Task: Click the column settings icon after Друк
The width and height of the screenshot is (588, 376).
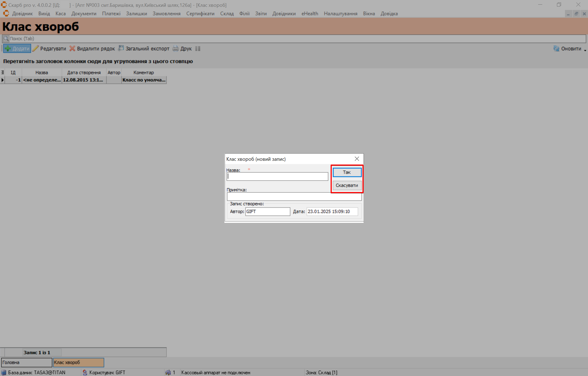Action: click(x=198, y=49)
